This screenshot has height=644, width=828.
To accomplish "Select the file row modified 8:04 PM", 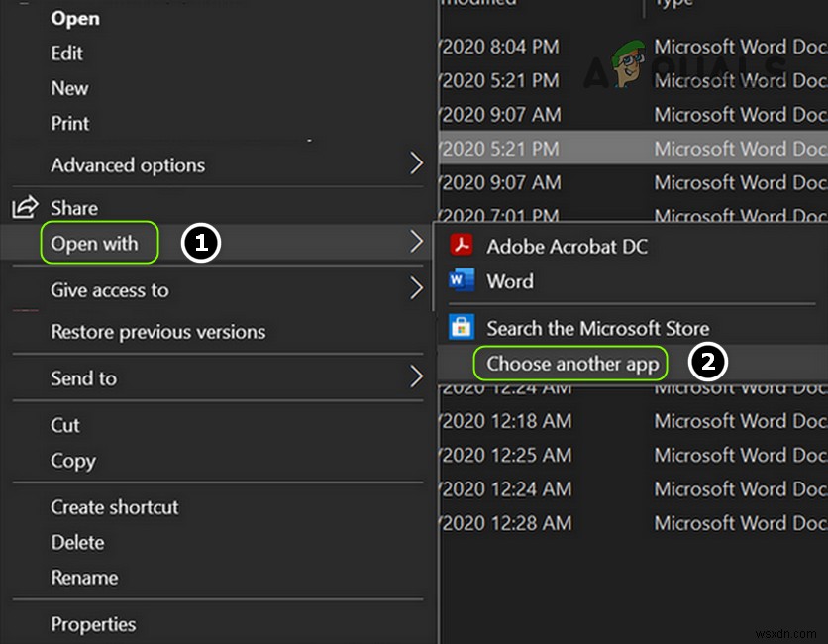I will click(x=634, y=47).
